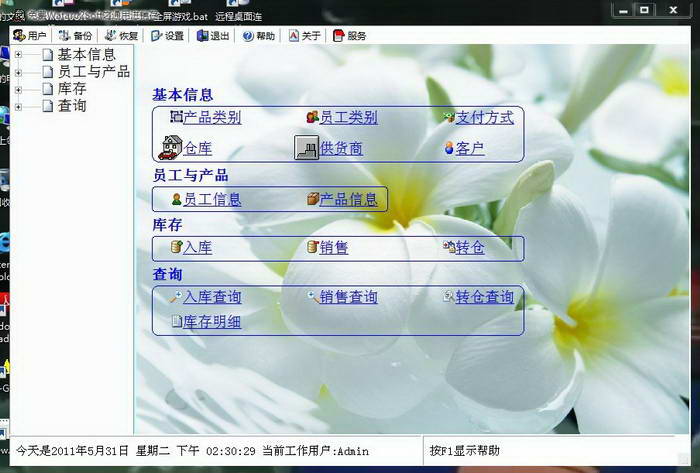Viewport: 700px width, 473px height.
Task: Click the 服务 (Service) toolbar button
Action: click(x=350, y=36)
